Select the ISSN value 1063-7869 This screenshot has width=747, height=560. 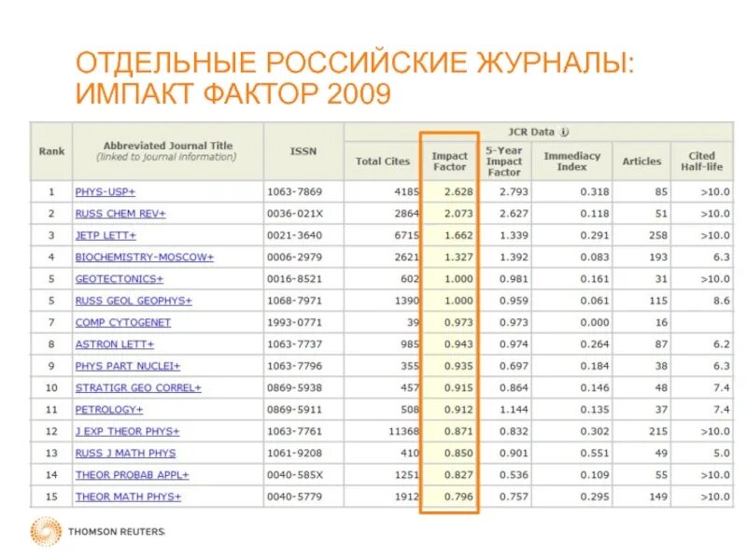pos(294,192)
